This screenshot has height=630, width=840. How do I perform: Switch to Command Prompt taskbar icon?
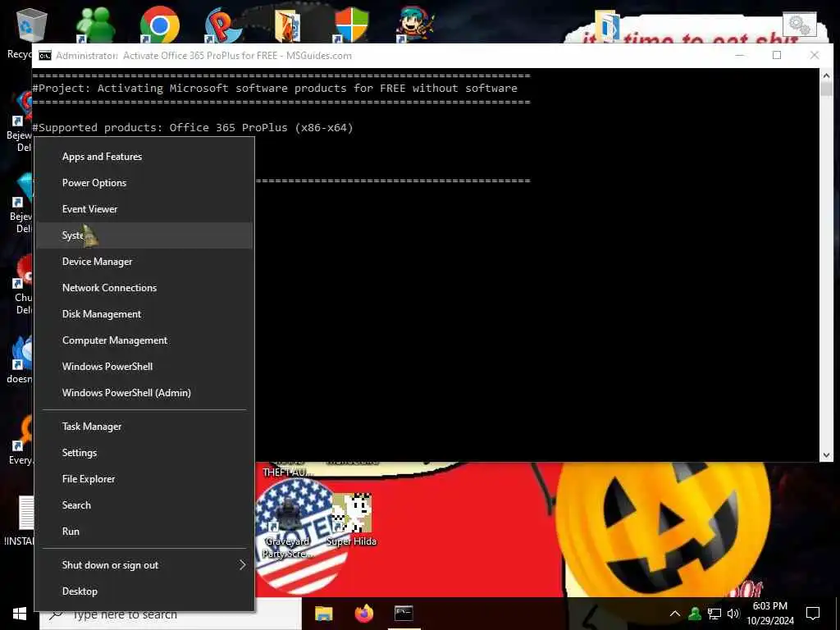click(x=404, y=614)
